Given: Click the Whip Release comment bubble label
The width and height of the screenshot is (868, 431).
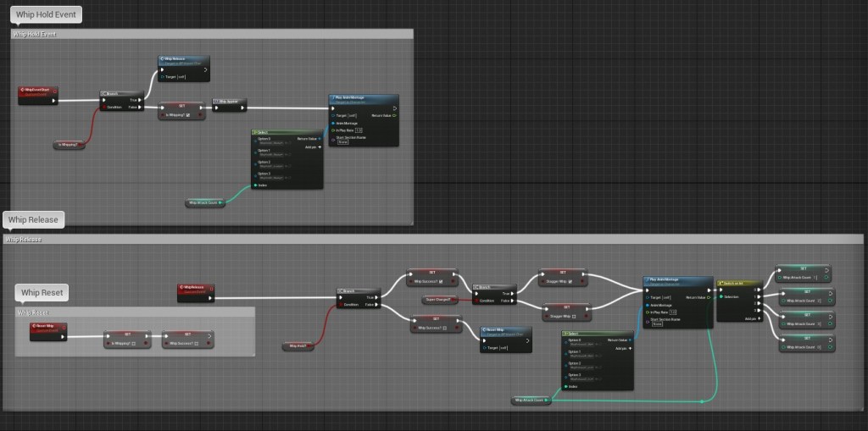Looking at the screenshot, I should click(x=33, y=219).
